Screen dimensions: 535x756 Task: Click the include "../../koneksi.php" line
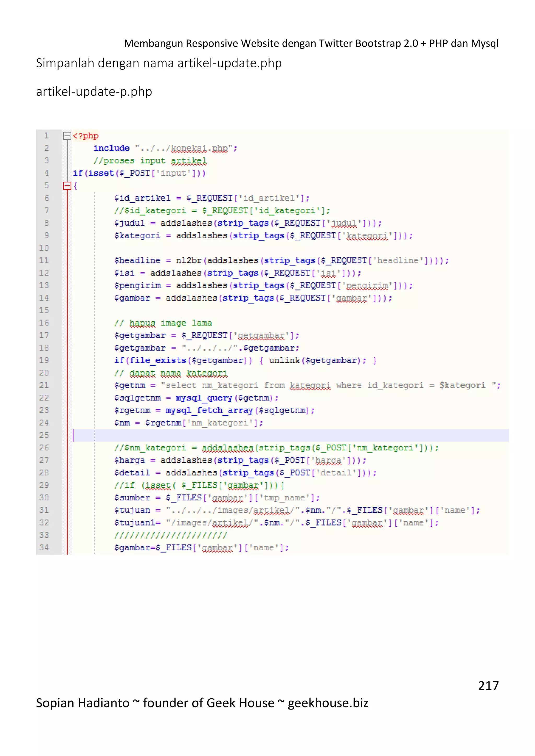point(165,149)
